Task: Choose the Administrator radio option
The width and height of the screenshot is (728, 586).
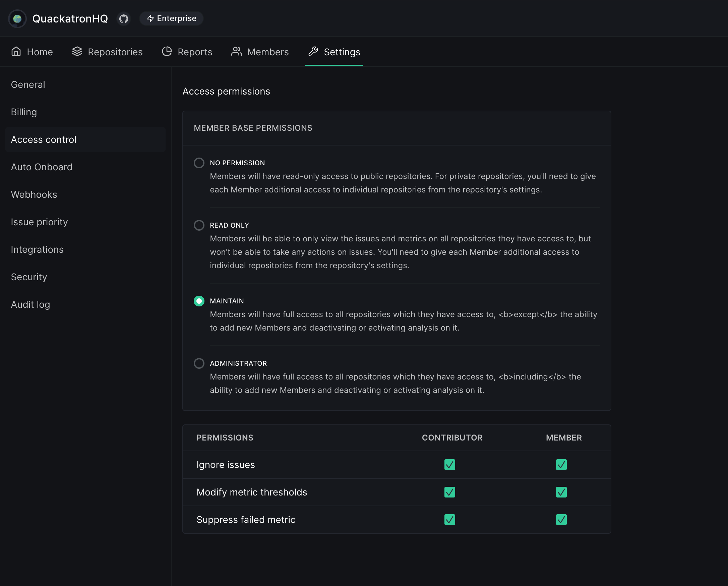Action: point(199,363)
